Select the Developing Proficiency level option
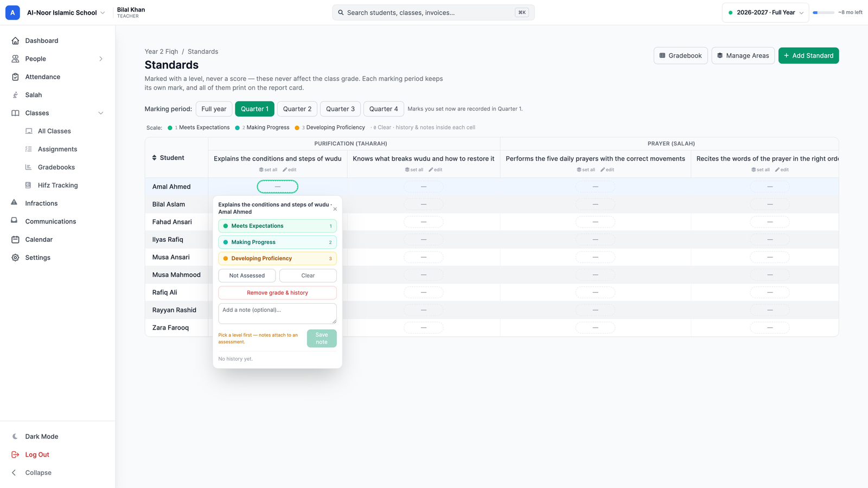This screenshot has height=488, width=868. [277, 259]
